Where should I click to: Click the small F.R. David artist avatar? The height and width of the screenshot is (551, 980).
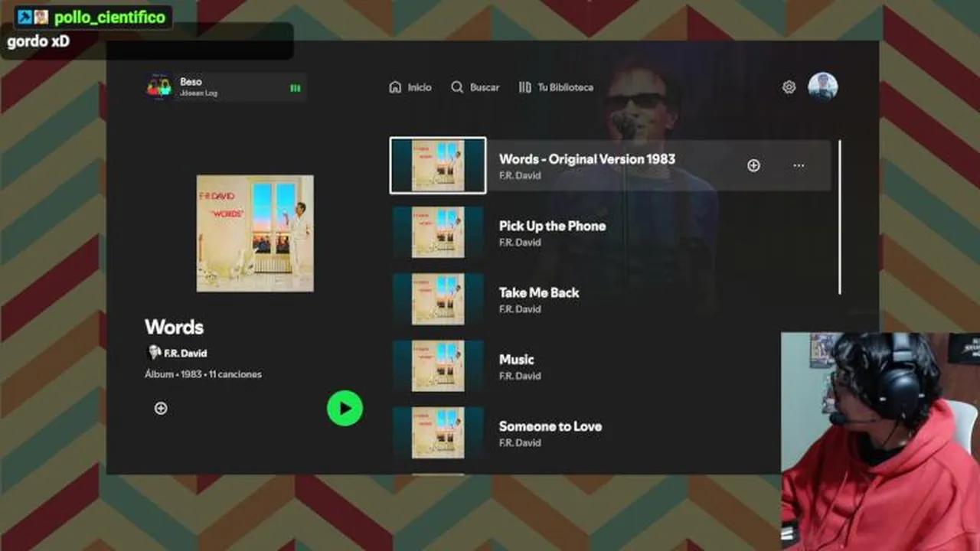[x=153, y=353]
